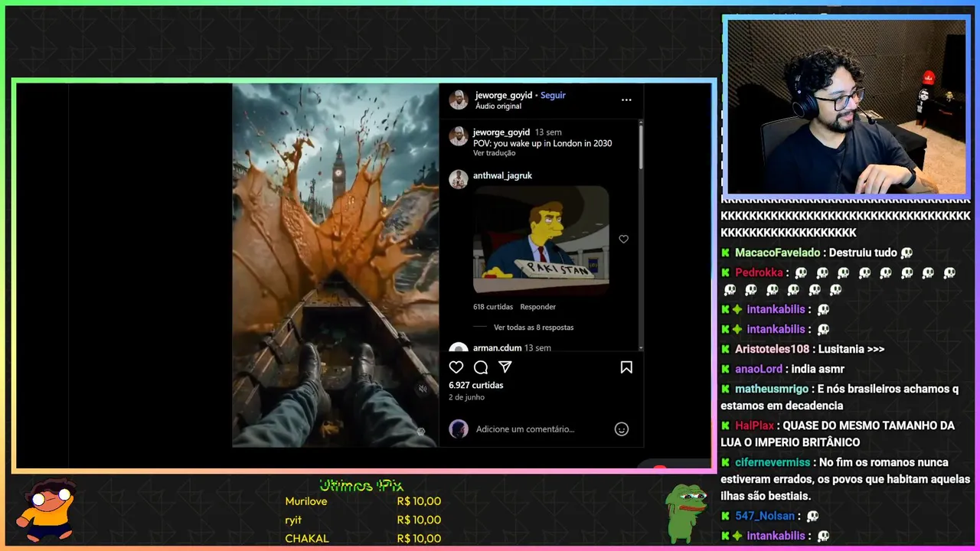Click matheusmrigo chat username

pyautogui.click(x=772, y=389)
